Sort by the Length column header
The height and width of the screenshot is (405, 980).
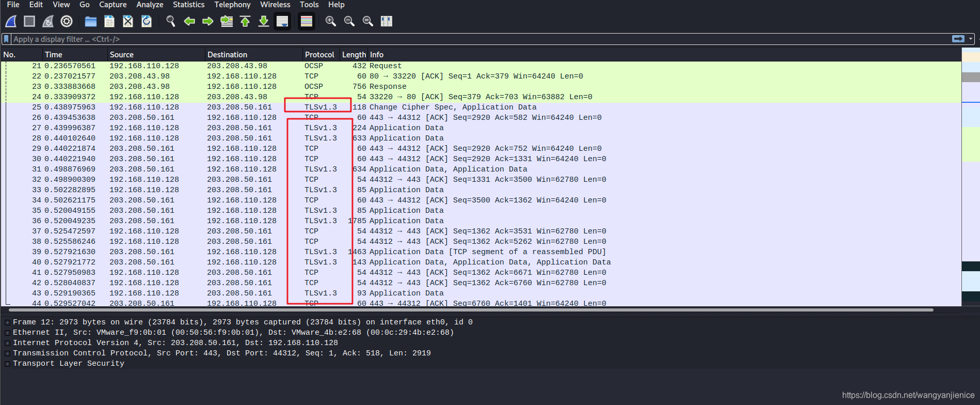coord(354,55)
